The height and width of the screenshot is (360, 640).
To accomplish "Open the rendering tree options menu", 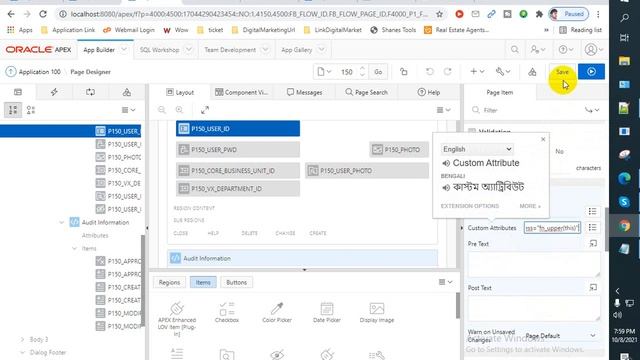I will point(129,110).
